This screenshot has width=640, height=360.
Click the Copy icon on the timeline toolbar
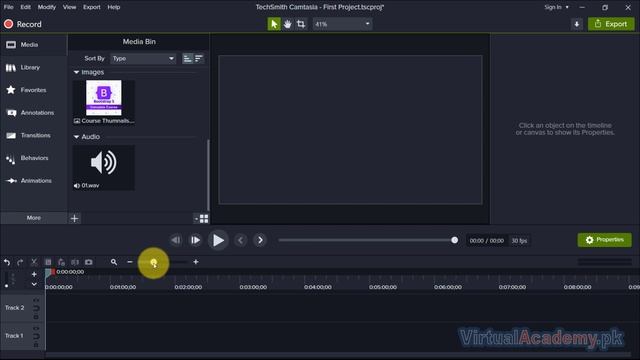(x=48, y=262)
